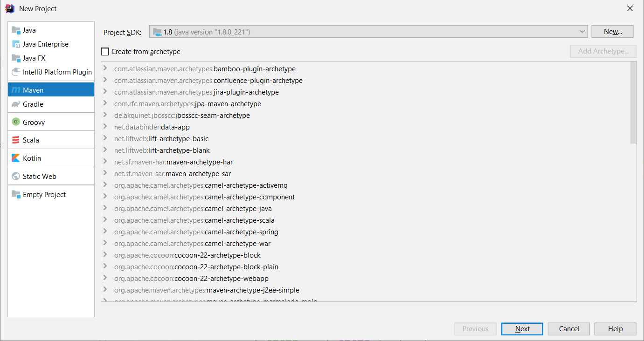Expand confluence-plugin-archetype node
Viewport: 644px width, 341px height.
105,80
